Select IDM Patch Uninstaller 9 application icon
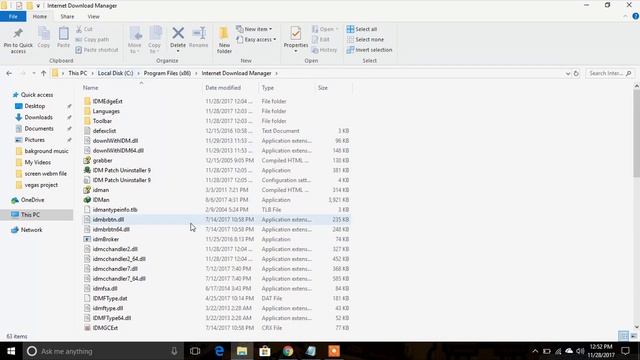 coord(87,170)
